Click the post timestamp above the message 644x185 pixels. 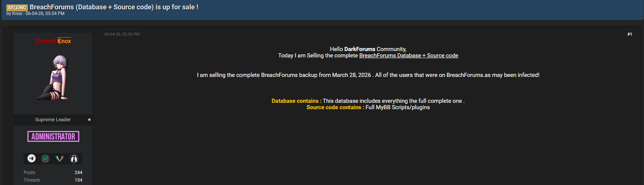tap(122, 34)
